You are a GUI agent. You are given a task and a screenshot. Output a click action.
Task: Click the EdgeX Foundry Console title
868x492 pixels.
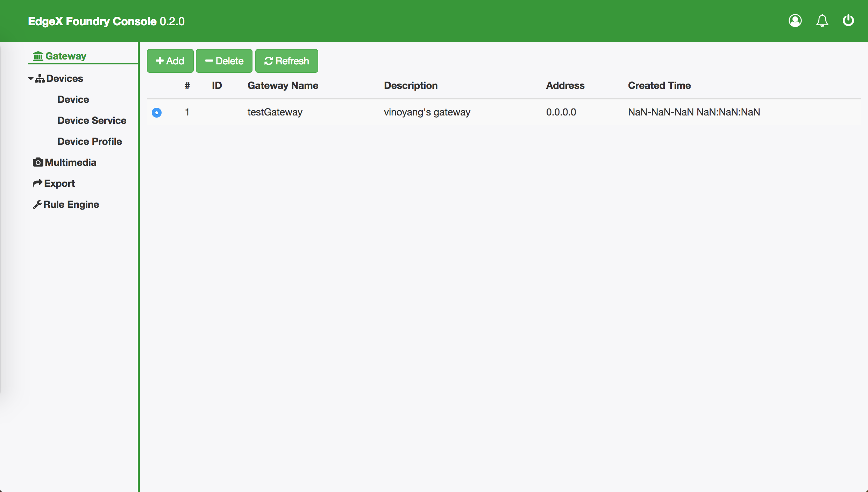(106, 21)
